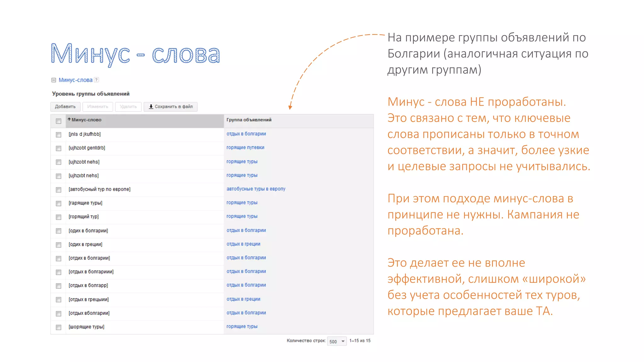Click the 1–15 из 15 pagination text
This screenshot has width=644, height=362.
[360, 341]
